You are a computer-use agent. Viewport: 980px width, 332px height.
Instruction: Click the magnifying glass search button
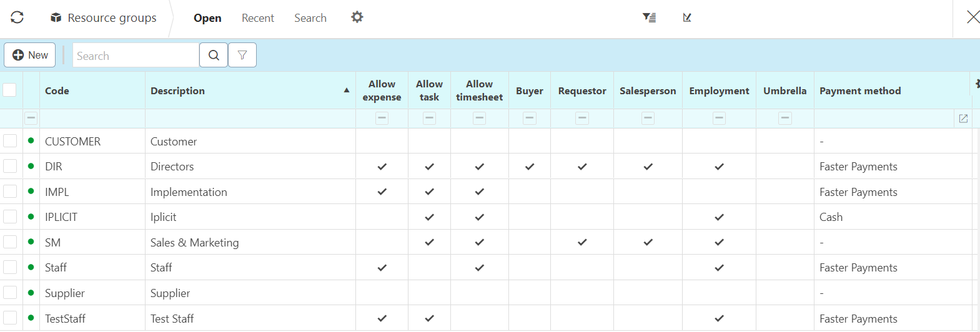click(x=214, y=55)
